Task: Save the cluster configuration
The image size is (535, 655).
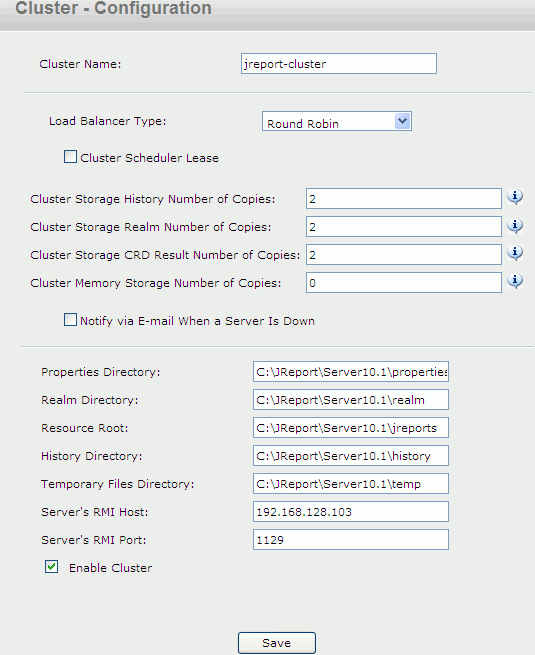Action: [276, 642]
